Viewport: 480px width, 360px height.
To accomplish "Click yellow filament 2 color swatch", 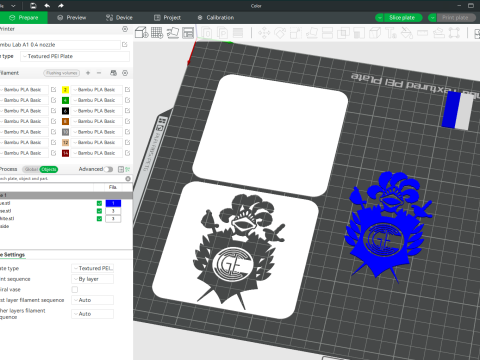I will point(65,90).
